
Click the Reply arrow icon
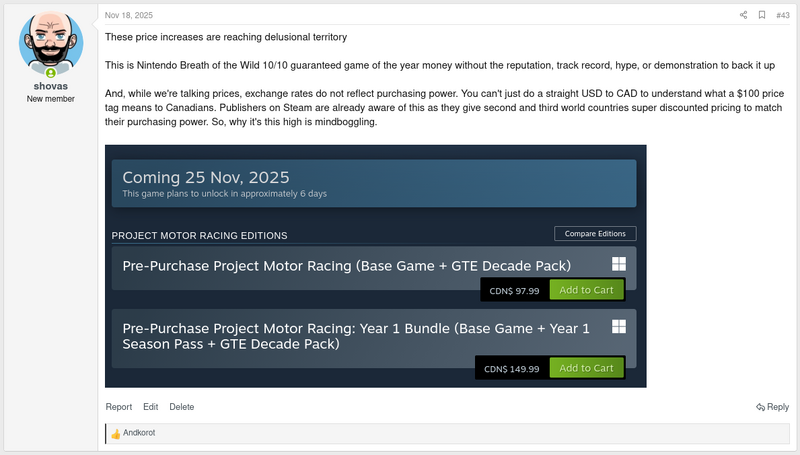tap(762, 407)
